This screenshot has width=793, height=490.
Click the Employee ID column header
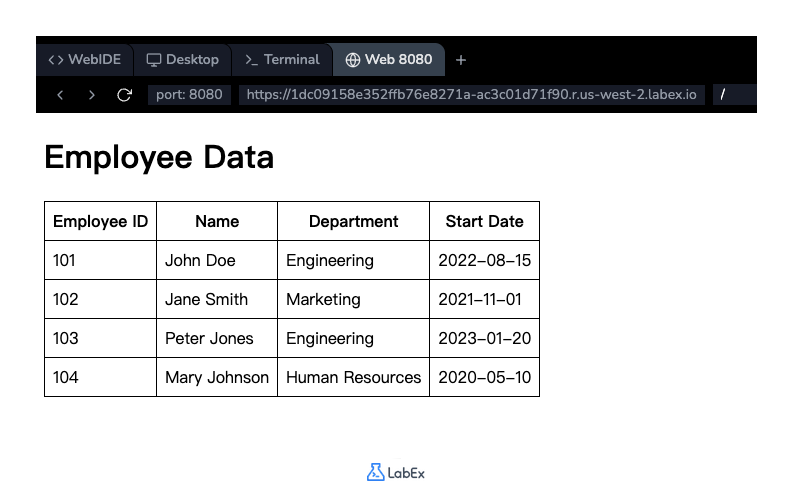pyautogui.click(x=100, y=221)
